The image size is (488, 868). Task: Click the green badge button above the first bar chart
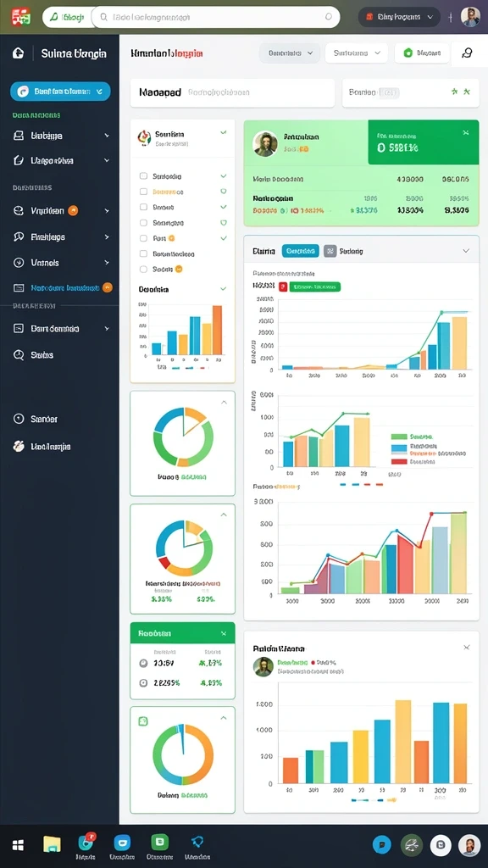coord(315,287)
